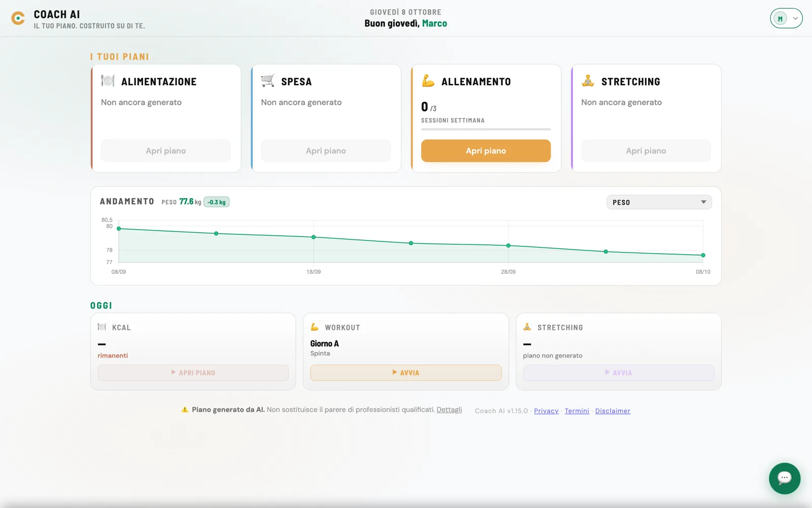Click the Giorno A workout title
Viewport: 812px width, 508px height.
325,344
